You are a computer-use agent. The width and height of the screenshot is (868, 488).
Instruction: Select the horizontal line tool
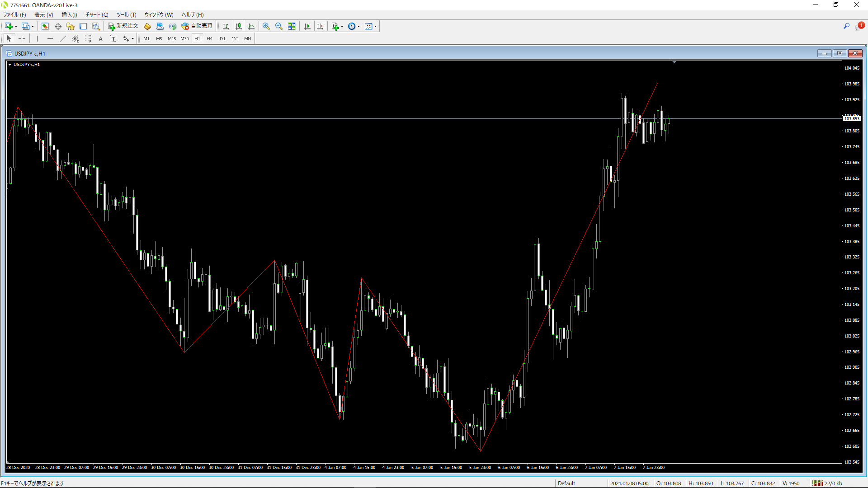tap(50, 38)
